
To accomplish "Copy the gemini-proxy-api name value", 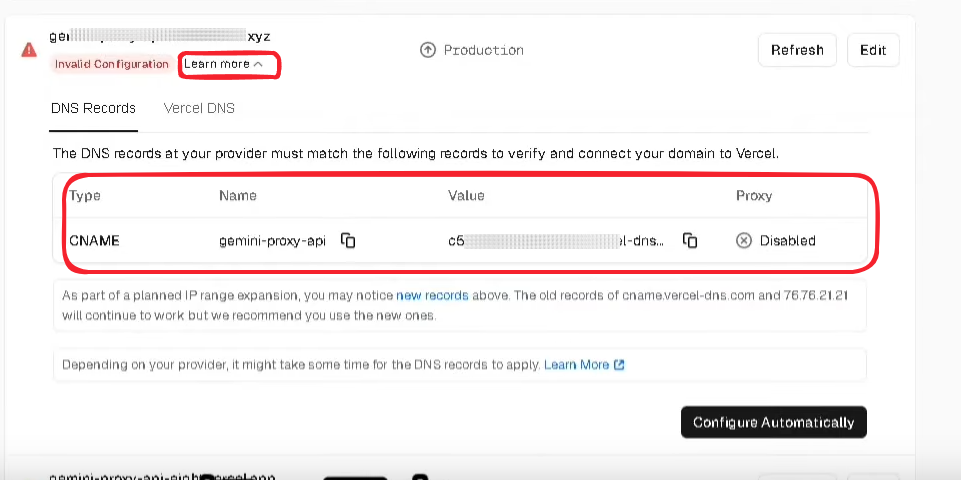I will (348, 241).
